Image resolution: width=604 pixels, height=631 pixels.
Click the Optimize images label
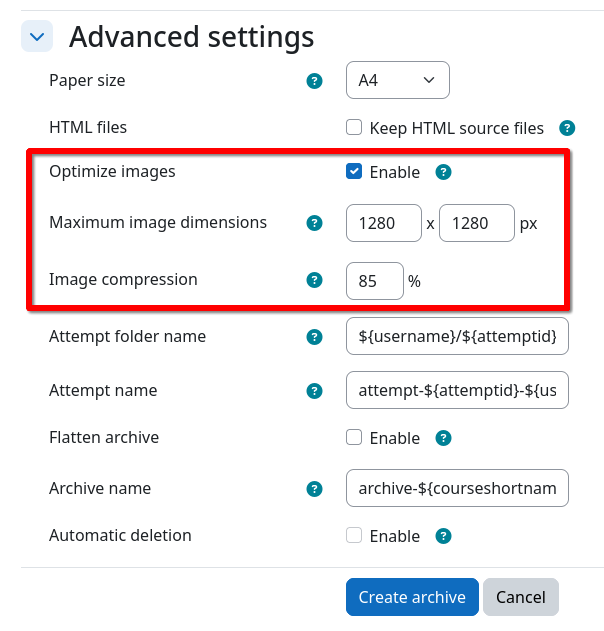coord(112,171)
